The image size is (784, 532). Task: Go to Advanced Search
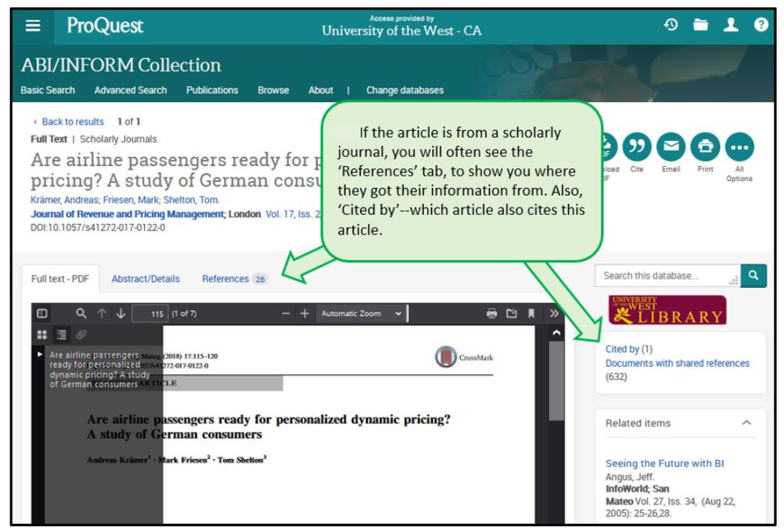click(130, 90)
